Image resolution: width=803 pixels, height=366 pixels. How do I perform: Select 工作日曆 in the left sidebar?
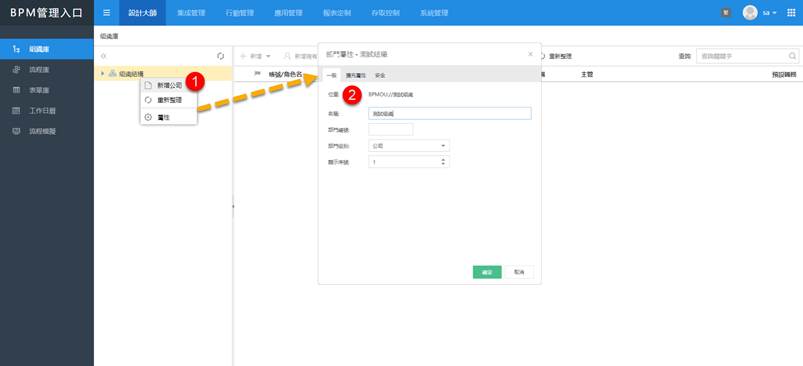[x=47, y=111]
